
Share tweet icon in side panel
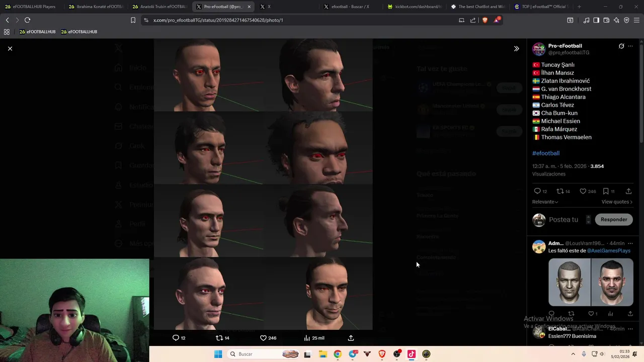pyautogui.click(x=628, y=191)
